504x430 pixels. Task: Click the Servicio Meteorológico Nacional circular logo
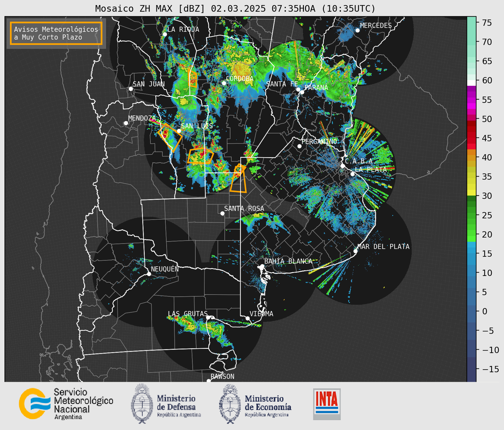point(34,403)
